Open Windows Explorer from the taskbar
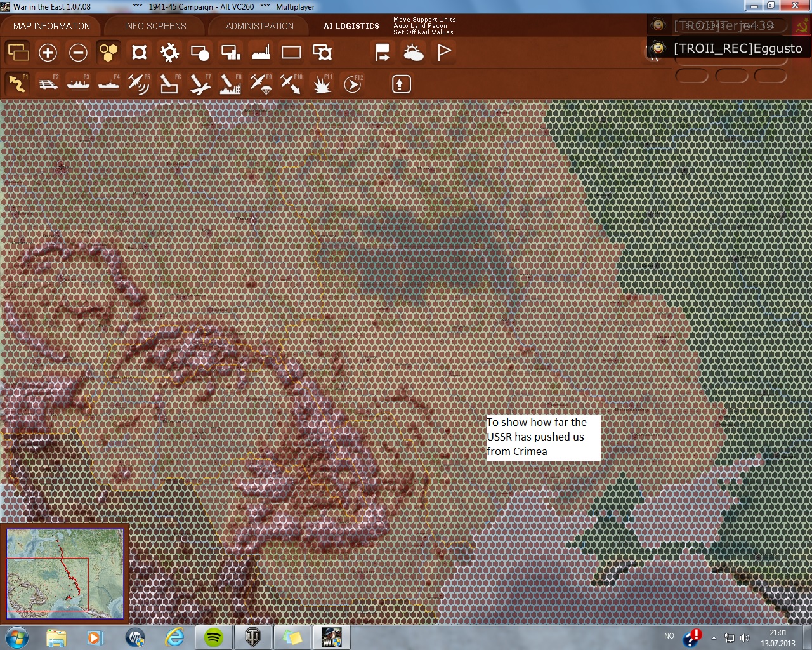 pos(56,637)
